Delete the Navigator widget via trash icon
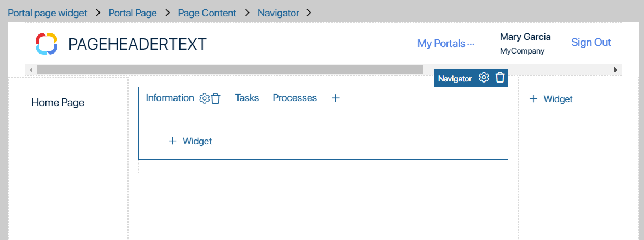644x240 pixels. 500,78
